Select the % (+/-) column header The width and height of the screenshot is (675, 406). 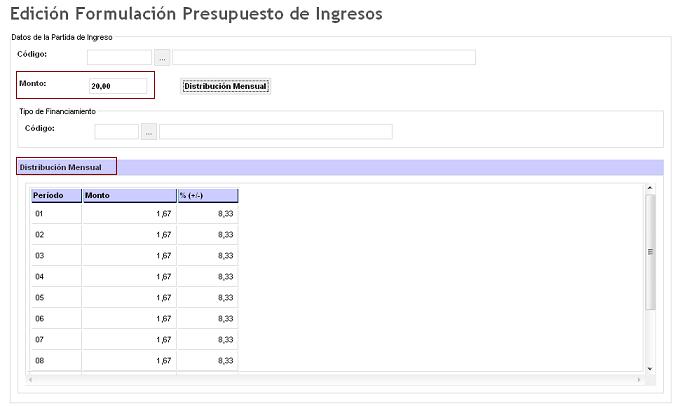pos(207,196)
